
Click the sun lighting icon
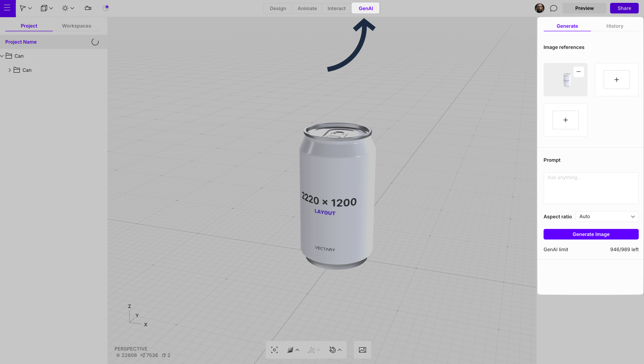point(65,8)
